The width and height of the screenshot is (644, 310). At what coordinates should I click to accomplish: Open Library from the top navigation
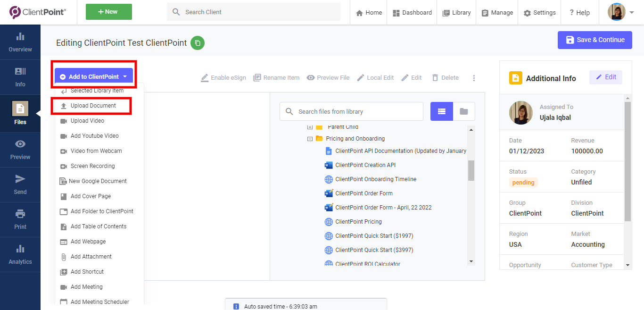(456, 13)
